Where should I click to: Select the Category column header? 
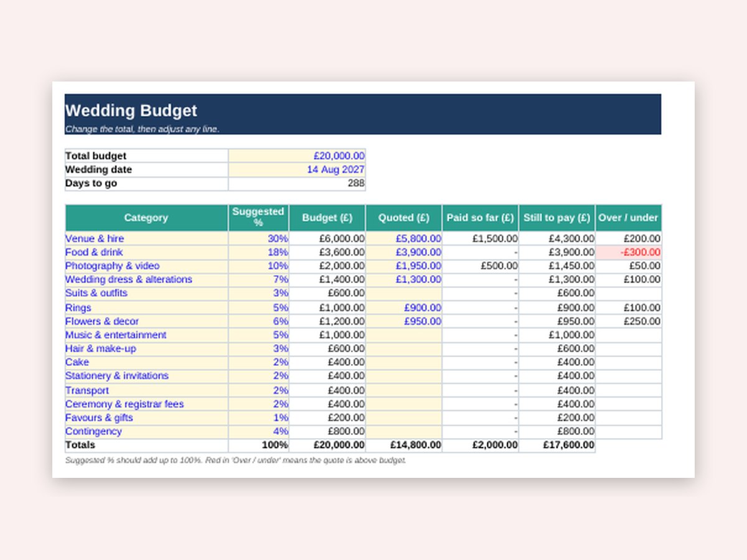coord(146,218)
